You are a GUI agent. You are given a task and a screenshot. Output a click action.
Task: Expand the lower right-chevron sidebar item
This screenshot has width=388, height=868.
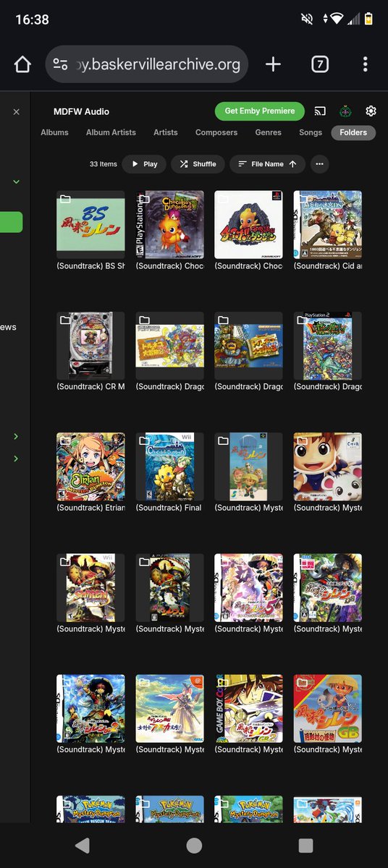17,459
